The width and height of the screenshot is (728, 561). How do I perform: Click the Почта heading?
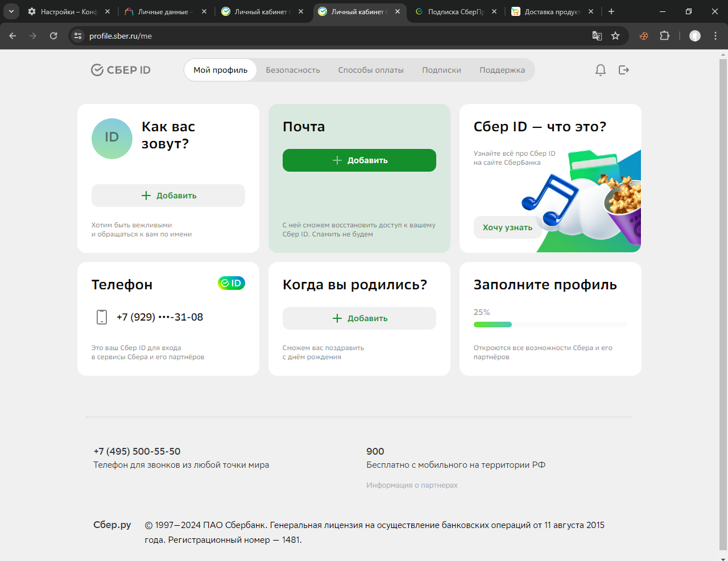tap(304, 127)
